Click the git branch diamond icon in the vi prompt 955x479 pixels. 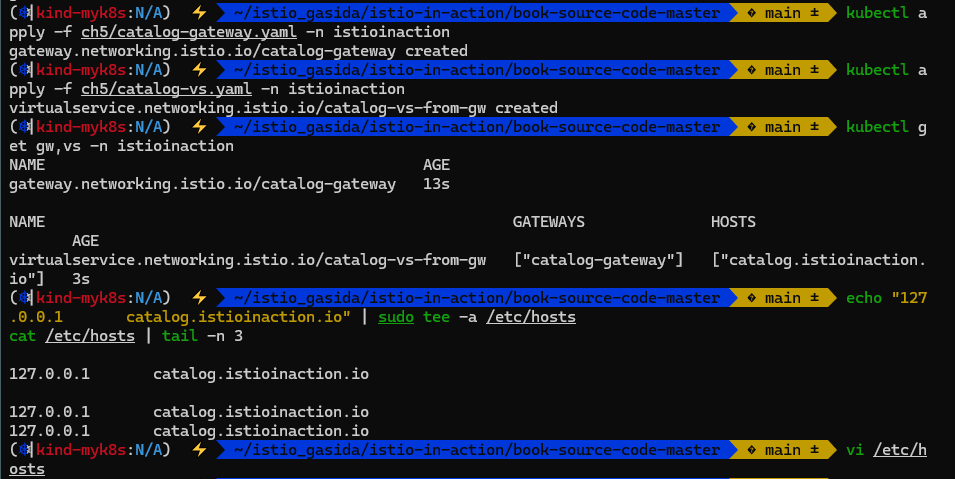point(752,450)
